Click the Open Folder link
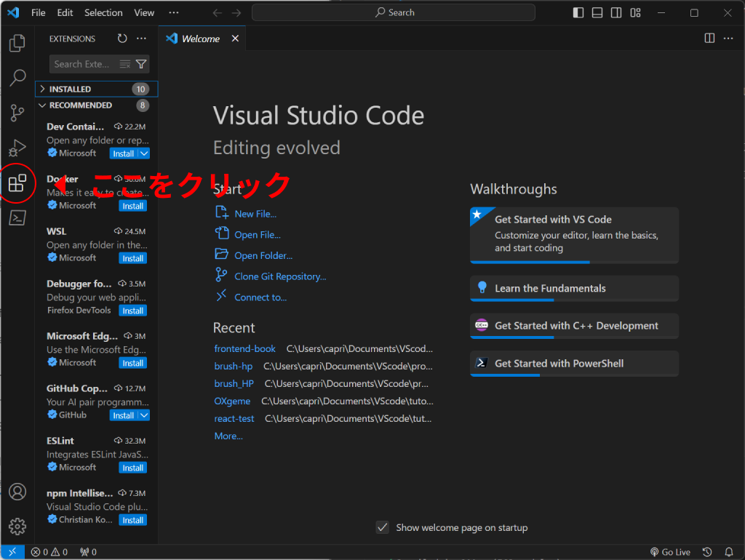 263,255
